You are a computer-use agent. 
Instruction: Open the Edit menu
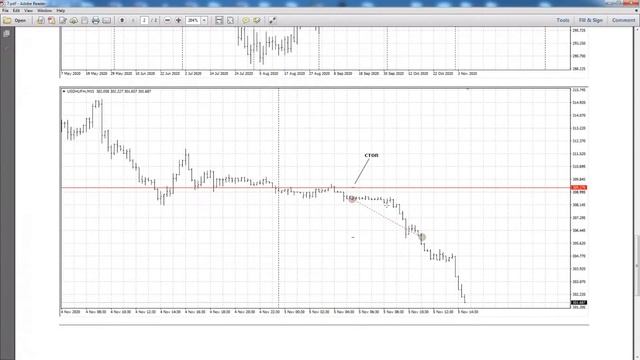tap(16, 11)
